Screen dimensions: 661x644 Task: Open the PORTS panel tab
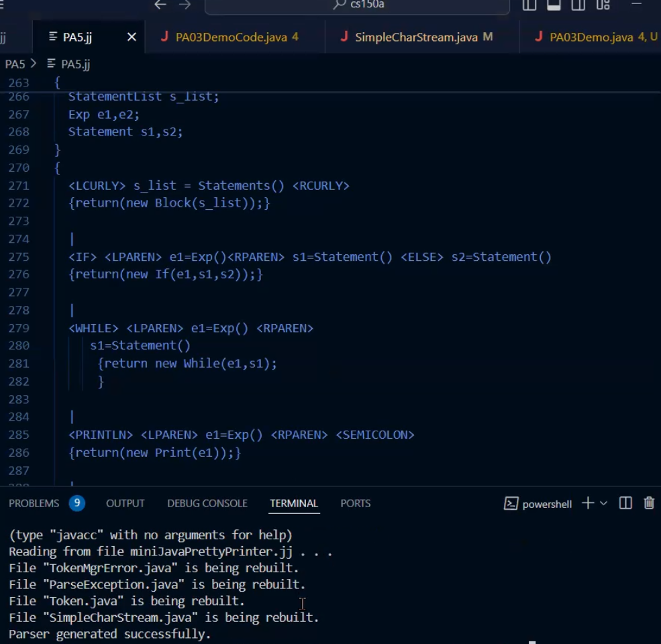tap(356, 503)
